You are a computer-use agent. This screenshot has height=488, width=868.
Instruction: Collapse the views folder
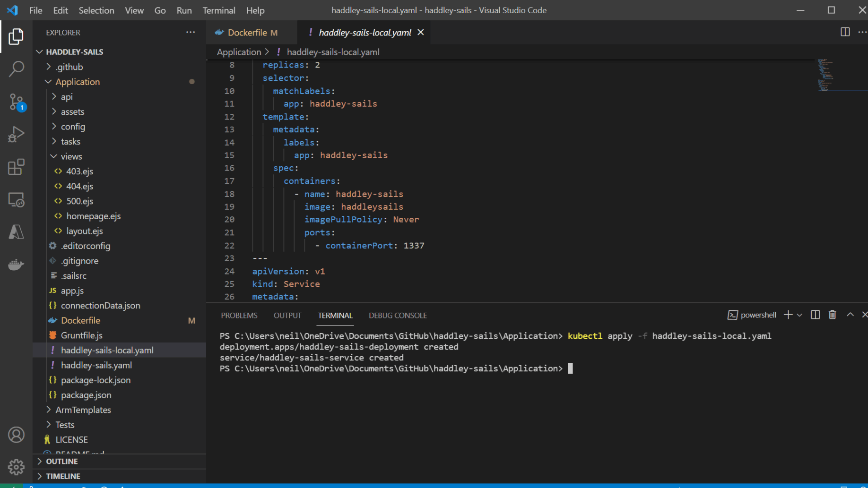pos(71,156)
